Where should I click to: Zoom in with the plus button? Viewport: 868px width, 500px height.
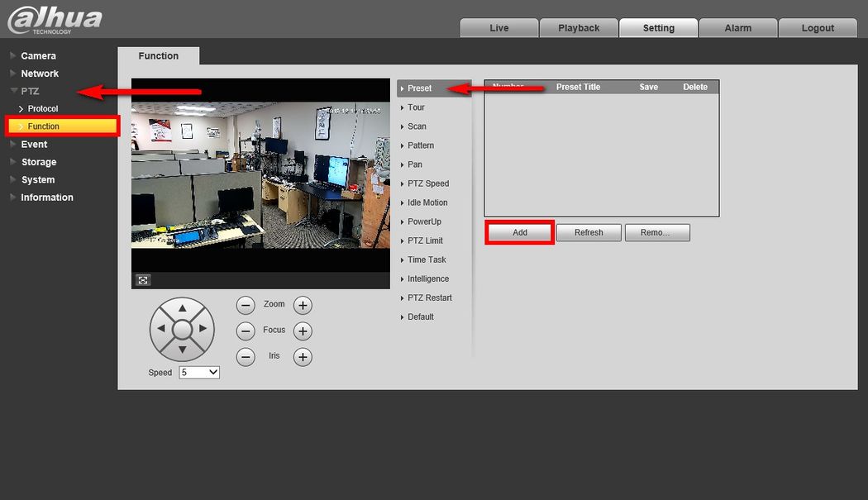(303, 305)
